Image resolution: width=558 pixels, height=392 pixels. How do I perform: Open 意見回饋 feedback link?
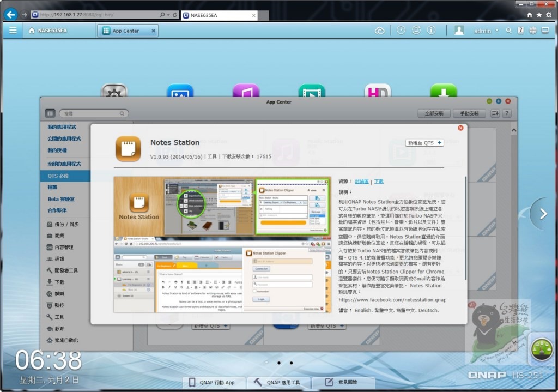(342, 382)
